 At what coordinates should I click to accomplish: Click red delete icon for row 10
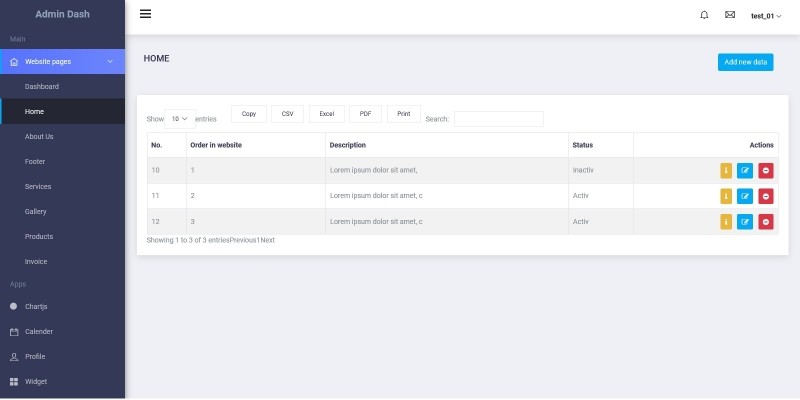coord(765,170)
